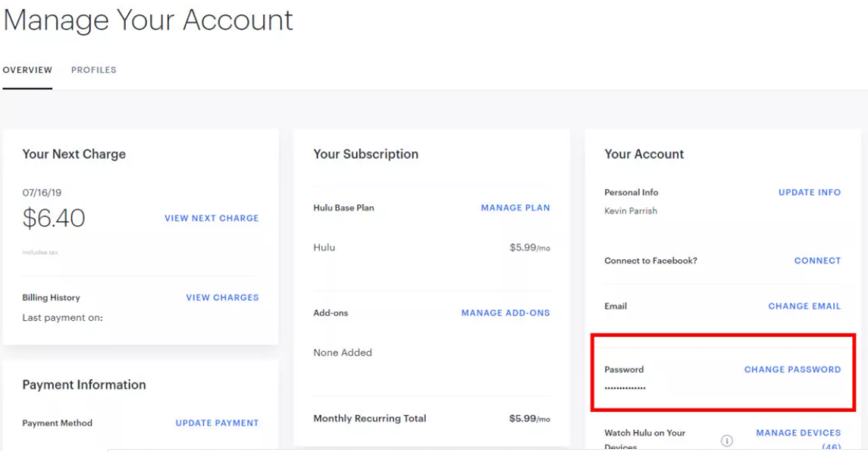The image size is (868, 452).
Task: Click the Monthly Recurring Total label
Action: click(370, 418)
